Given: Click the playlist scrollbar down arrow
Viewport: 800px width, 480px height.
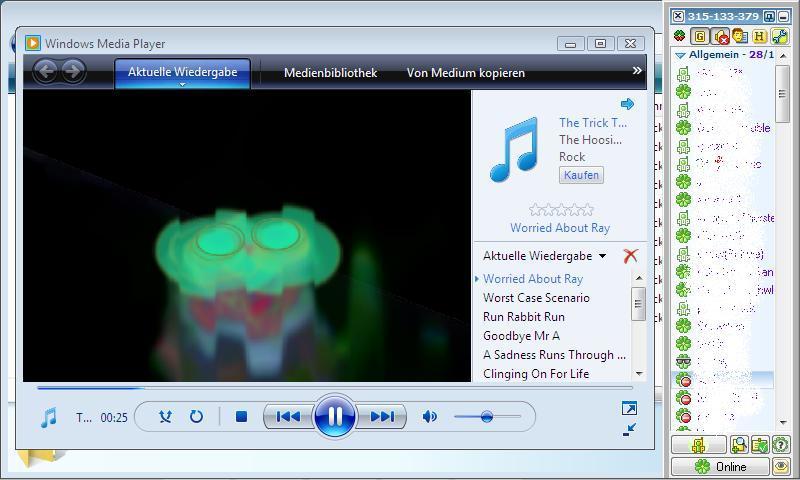Looking at the screenshot, I should 639,374.
